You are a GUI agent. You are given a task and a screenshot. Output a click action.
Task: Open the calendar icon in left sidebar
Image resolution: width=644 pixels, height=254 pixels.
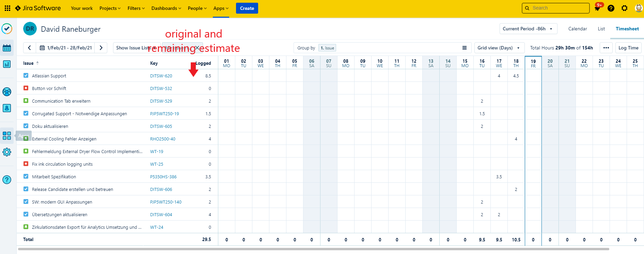[x=7, y=48]
